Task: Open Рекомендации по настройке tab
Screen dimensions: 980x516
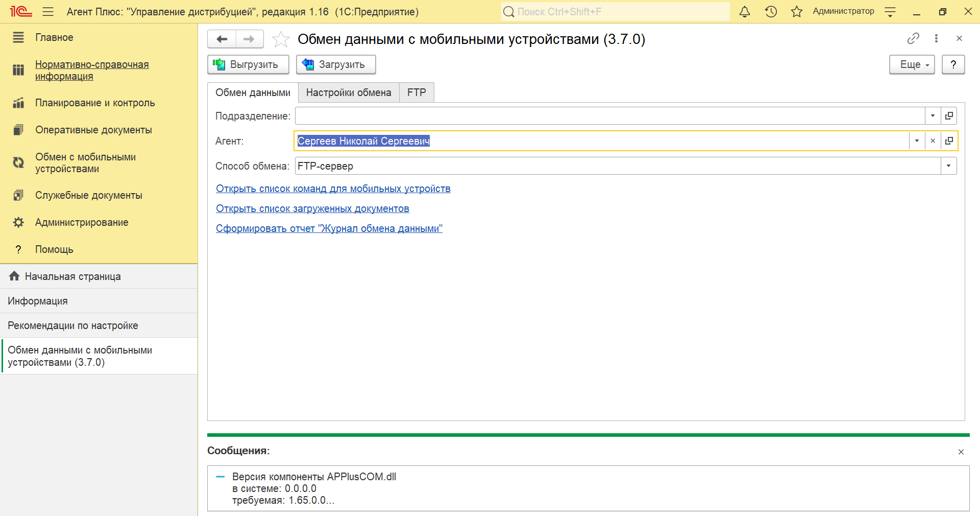Action: [x=99, y=325]
